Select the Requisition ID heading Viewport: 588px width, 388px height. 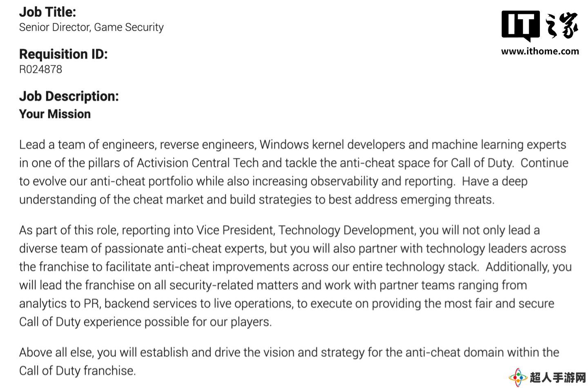coord(63,54)
